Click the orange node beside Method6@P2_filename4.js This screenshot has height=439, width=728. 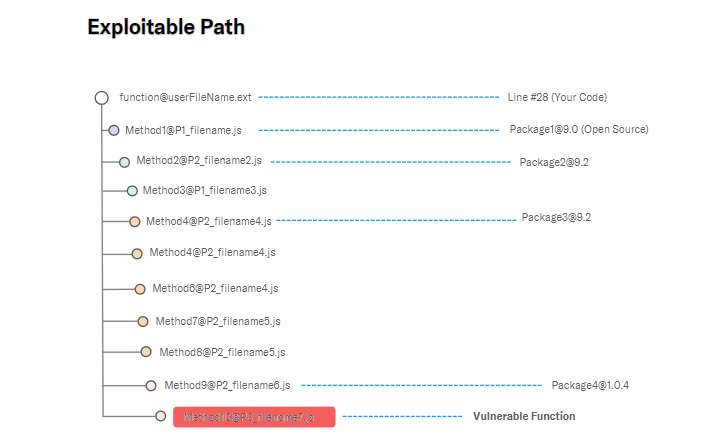point(140,289)
